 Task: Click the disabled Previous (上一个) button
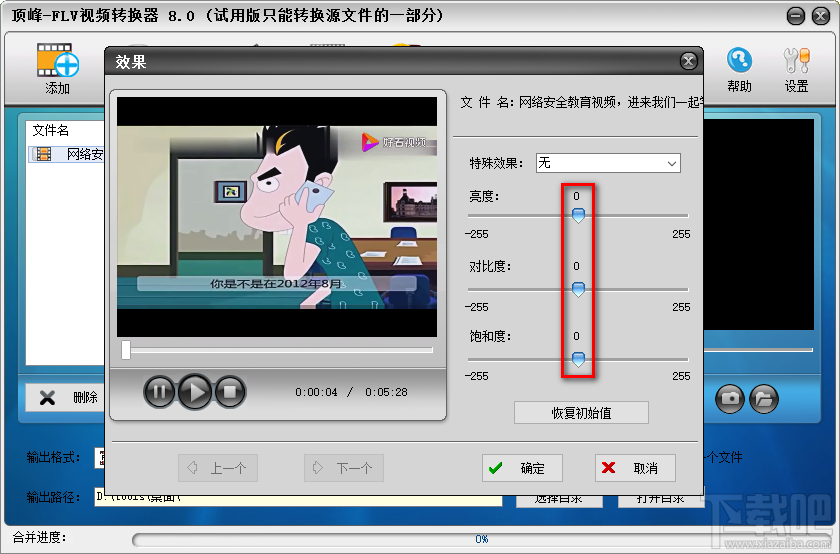pyautogui.click(x=218, y=468)
